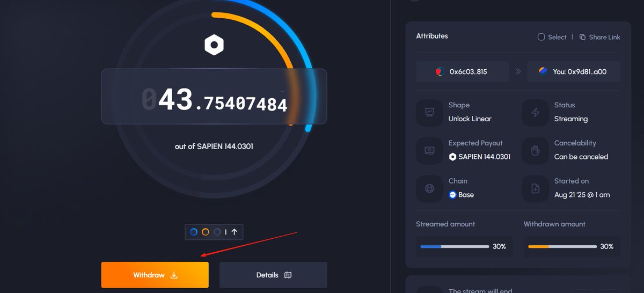644x293 pixels.
Task: Copy the stream via Share Link
Action: (599, 37)
